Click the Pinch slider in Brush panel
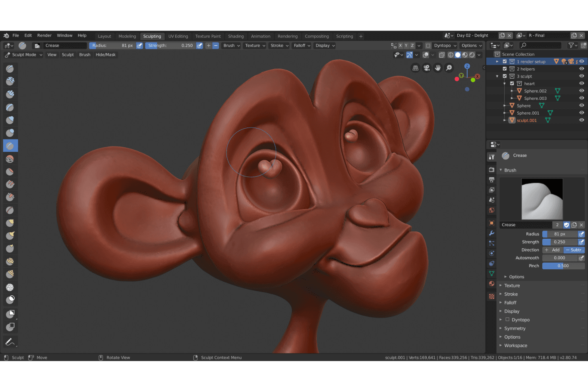 pos(563,266)
